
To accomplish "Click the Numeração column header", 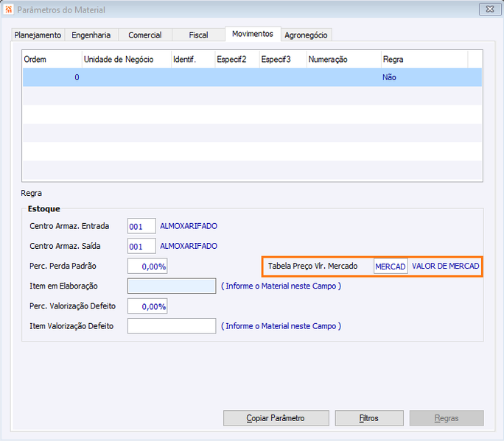I will click(344, 60).
